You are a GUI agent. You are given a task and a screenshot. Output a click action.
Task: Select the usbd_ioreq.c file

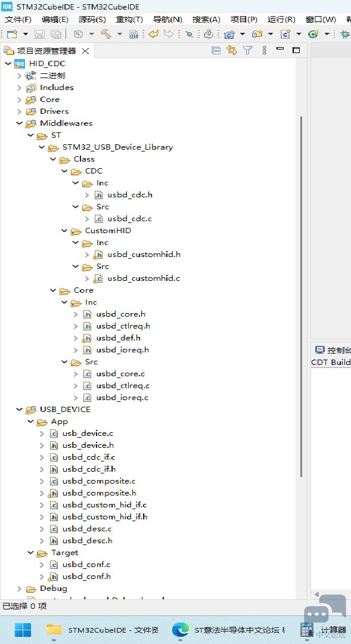tap(122, 398)
